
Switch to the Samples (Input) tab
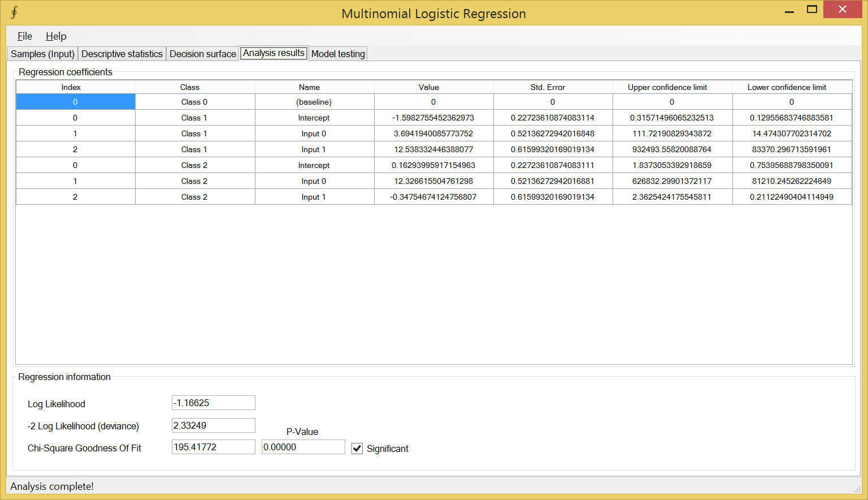[42, 53]
